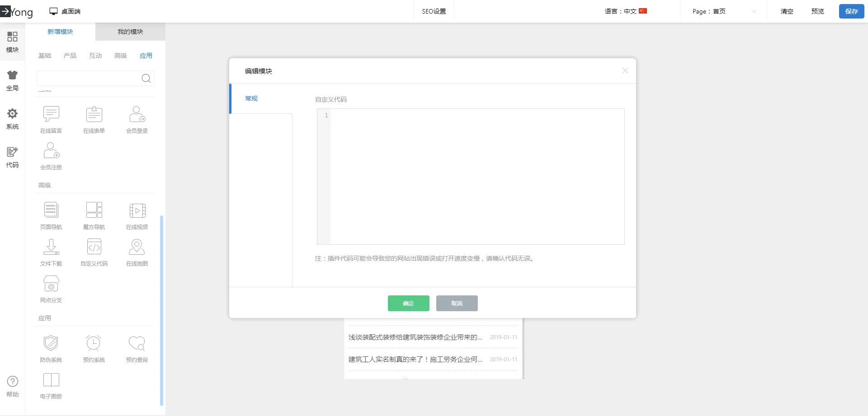Image resolution: width=868 pixels, height=416 pixels.
Task: Switch to the 我的模块 tab
Action: 130,32
